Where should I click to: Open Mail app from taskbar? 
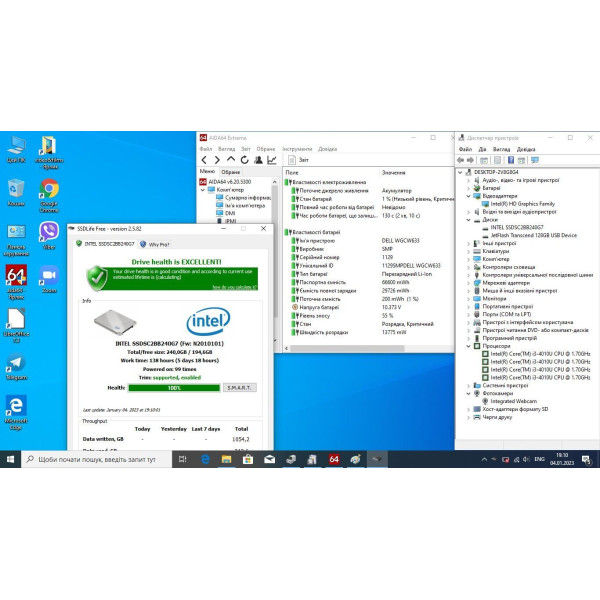269,459
